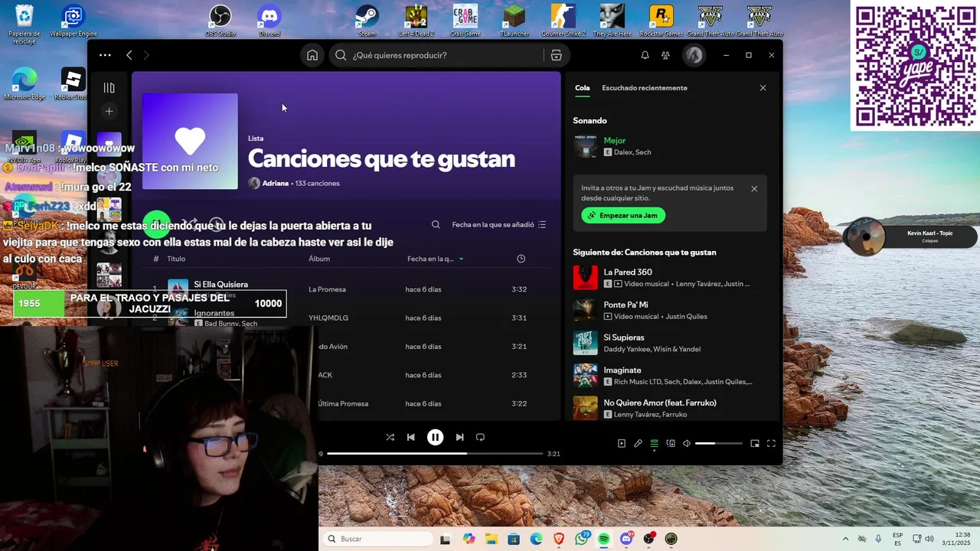Open OBS Studio desktop icon
980x551 pixels.
coord(220,21)
